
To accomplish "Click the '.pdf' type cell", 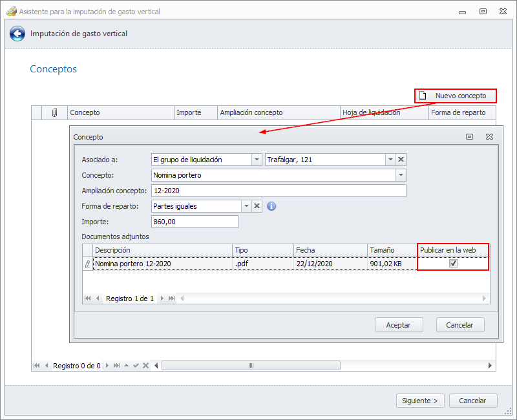I will pyautogui.click(x=263, y=264).
